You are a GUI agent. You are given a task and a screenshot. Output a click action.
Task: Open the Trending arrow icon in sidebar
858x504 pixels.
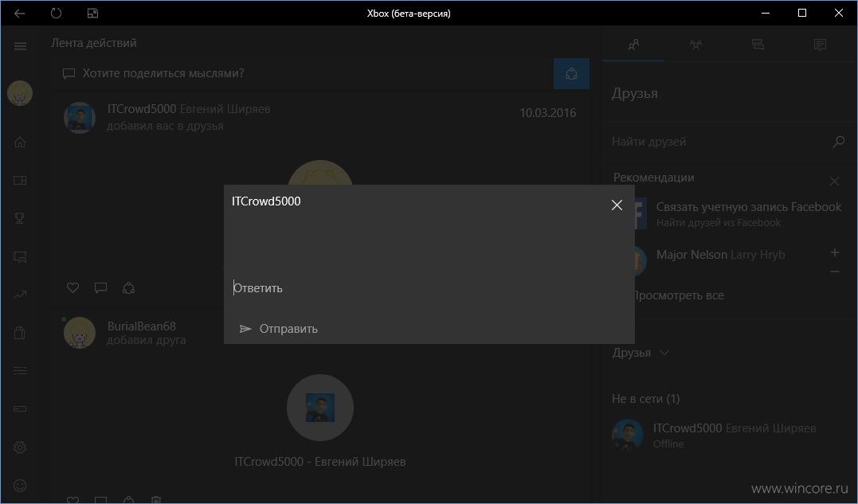click(x=20, y=295)
